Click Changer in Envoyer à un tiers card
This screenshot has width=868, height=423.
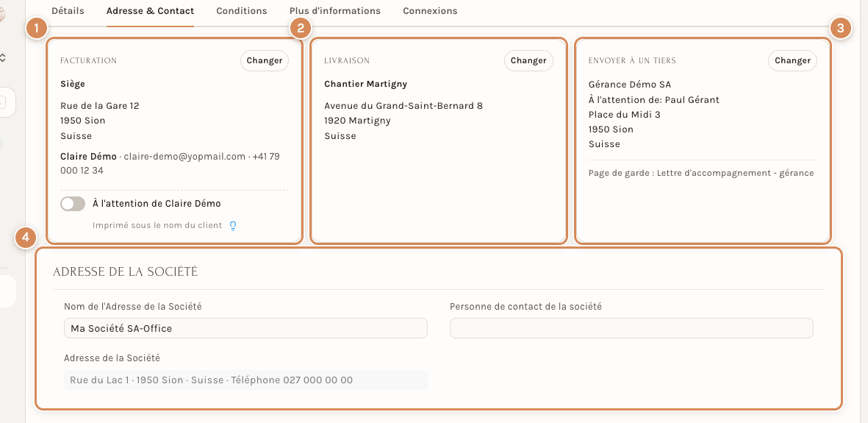pyautogui.click(x=793, y=60)
